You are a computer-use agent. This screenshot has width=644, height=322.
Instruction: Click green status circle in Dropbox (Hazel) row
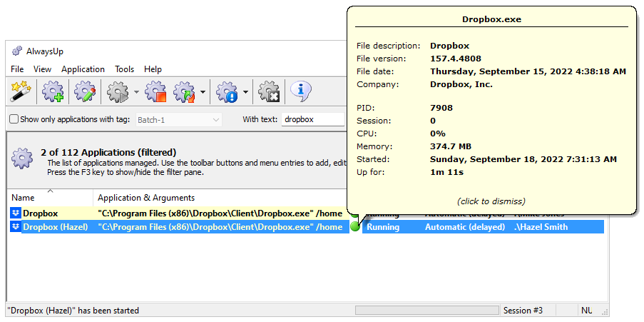pyautogui.click(x=355, y=226)
